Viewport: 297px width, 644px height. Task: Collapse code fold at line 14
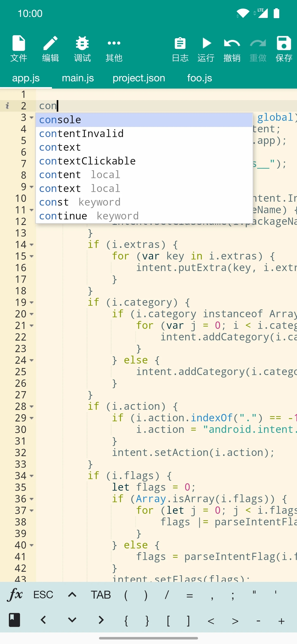click(32, 245)
